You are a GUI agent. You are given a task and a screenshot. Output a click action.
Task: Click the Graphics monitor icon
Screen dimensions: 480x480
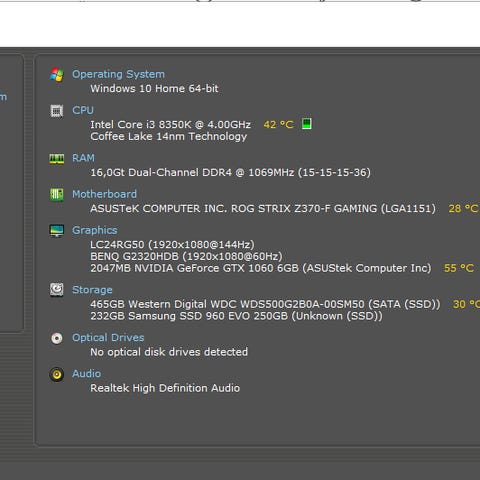coord(57,230)
